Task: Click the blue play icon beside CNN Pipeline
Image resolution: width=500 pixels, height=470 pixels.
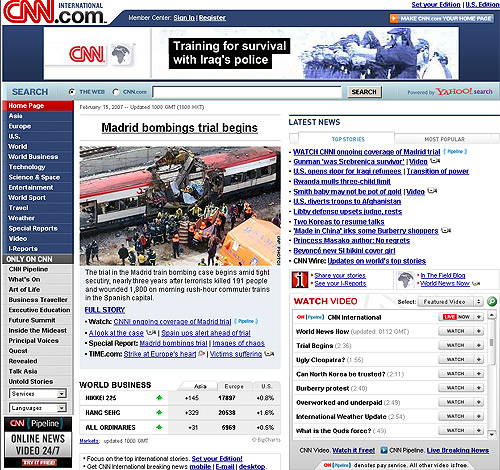Action: (384, 450)
